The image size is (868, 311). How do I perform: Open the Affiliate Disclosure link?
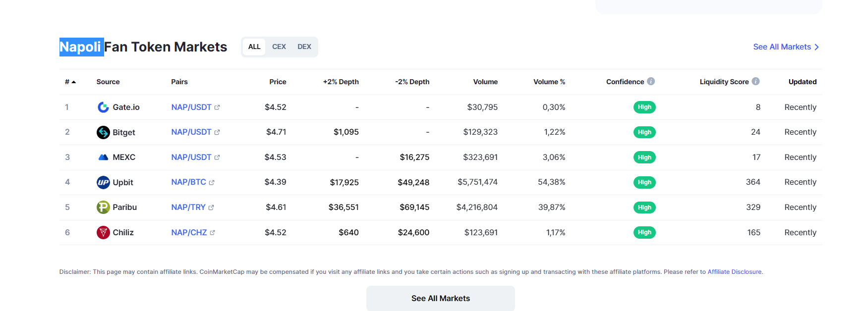(x=734, y=272)
